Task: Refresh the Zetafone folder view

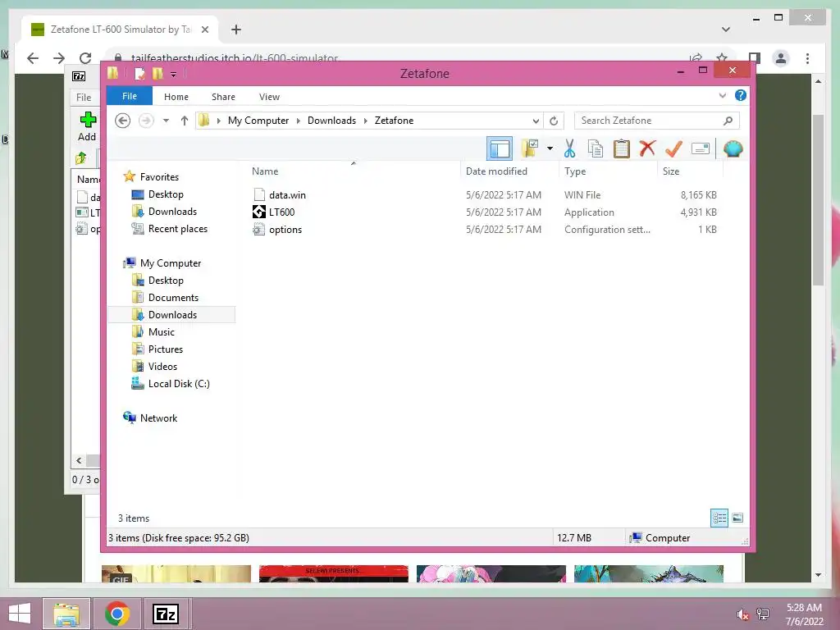Action: click(554, 121)
